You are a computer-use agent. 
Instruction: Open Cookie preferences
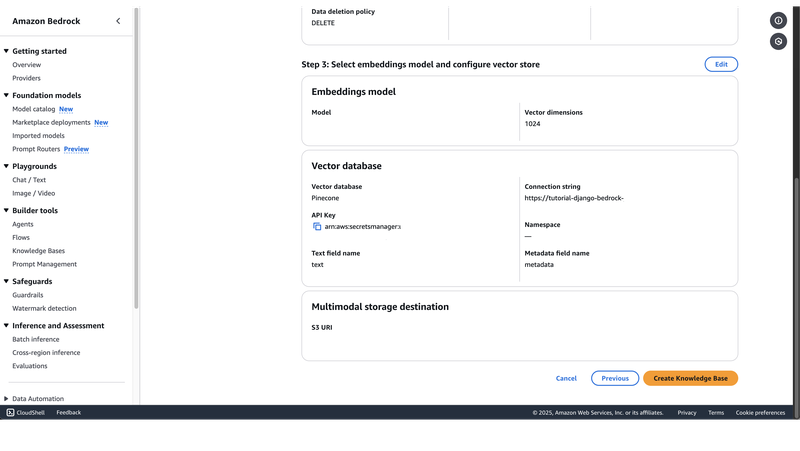(760, 413)
